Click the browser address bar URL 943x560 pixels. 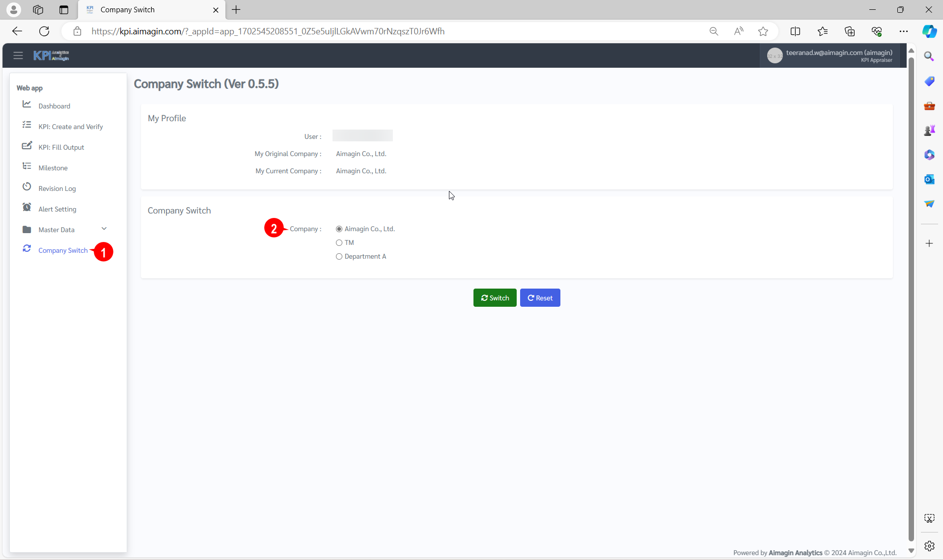[268, 31]
